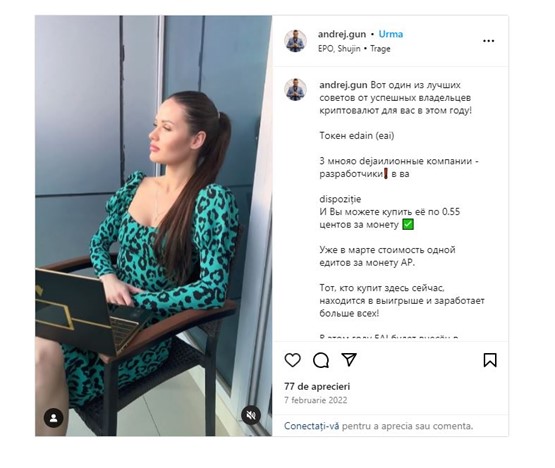Unmute the video with speaker icon
This screenshot has height=468, width=555.
click(251, 415)
